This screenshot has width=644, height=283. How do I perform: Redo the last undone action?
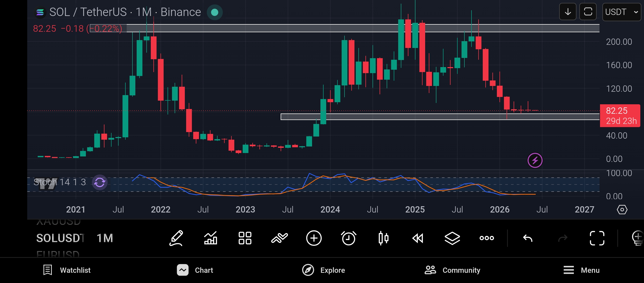point(563,238)
